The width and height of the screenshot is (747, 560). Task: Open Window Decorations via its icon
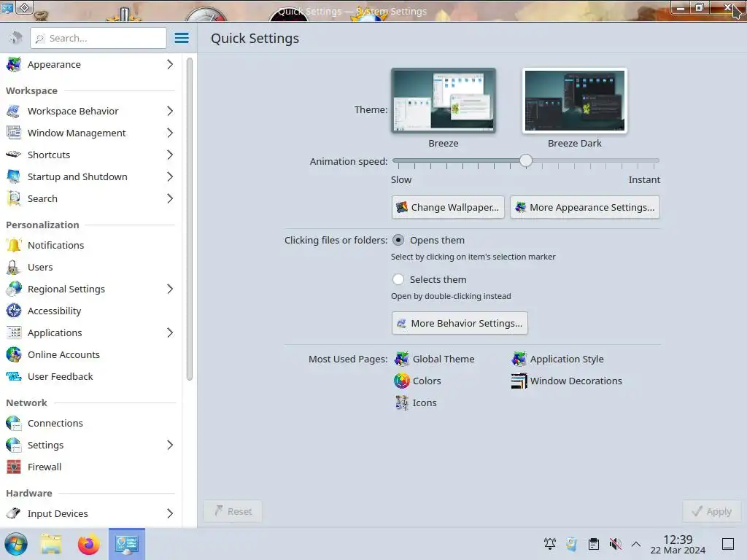(x=519, y=381)
